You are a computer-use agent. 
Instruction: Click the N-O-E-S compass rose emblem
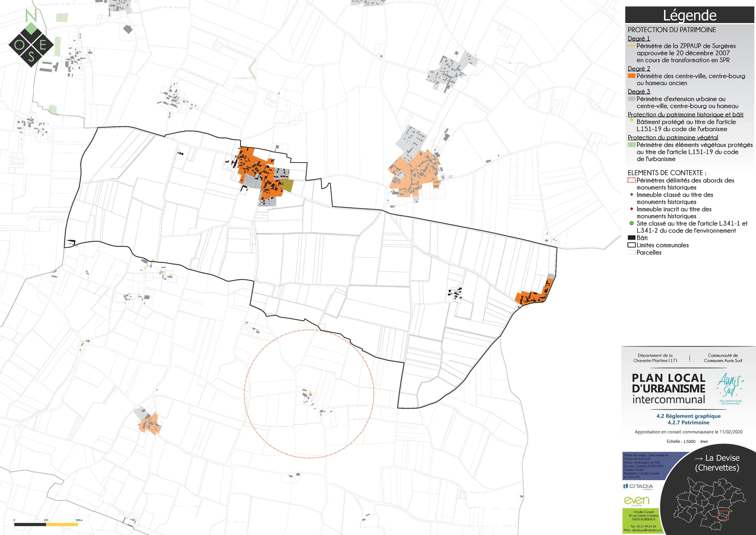pos(31,38)
